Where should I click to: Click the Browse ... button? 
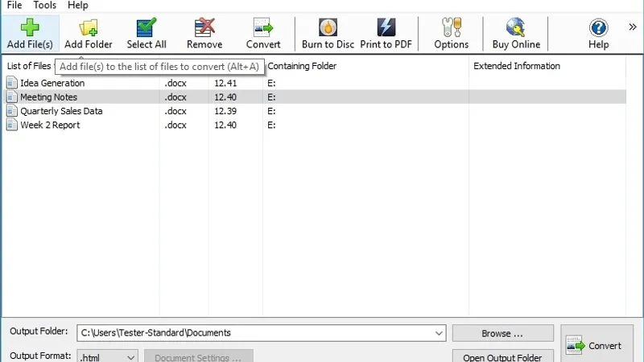(x=502, y=333)
